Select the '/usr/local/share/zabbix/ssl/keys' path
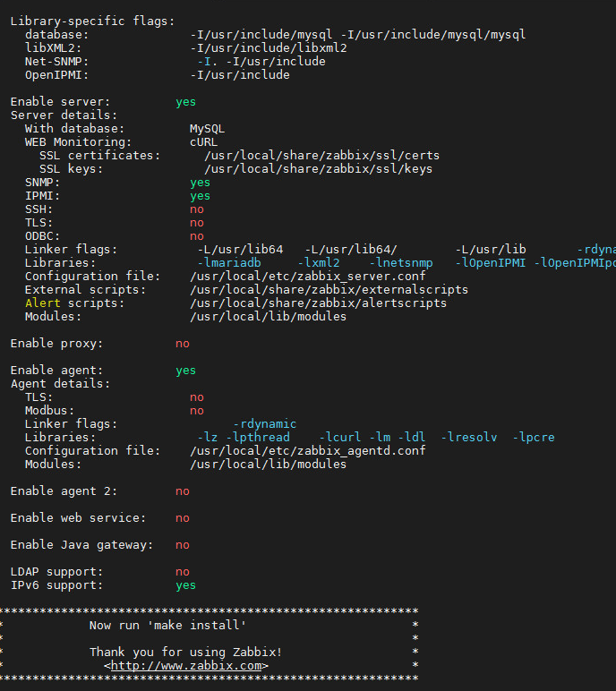The height and width of the screenshot is (691, 616). pos(319,169)
